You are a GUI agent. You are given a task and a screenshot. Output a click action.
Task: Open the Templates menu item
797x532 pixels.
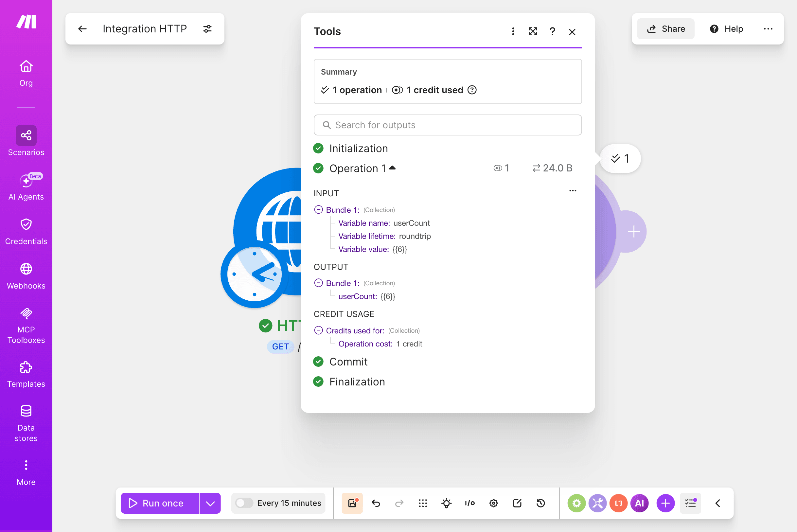[x=26, y=375]
